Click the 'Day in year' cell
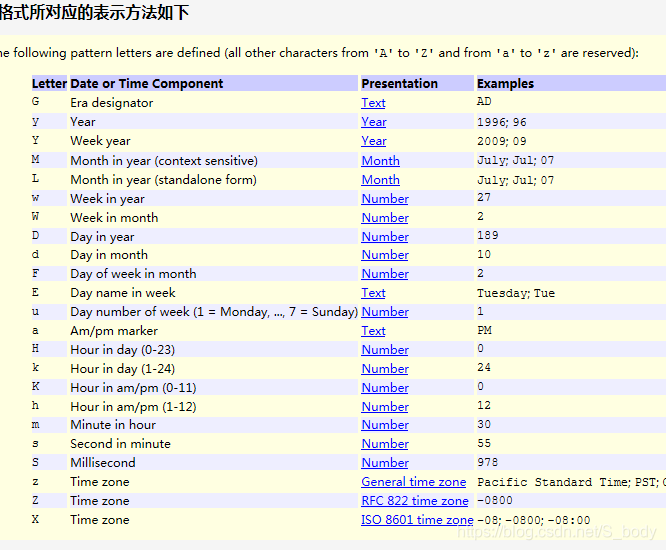 (x=102, y=237)
